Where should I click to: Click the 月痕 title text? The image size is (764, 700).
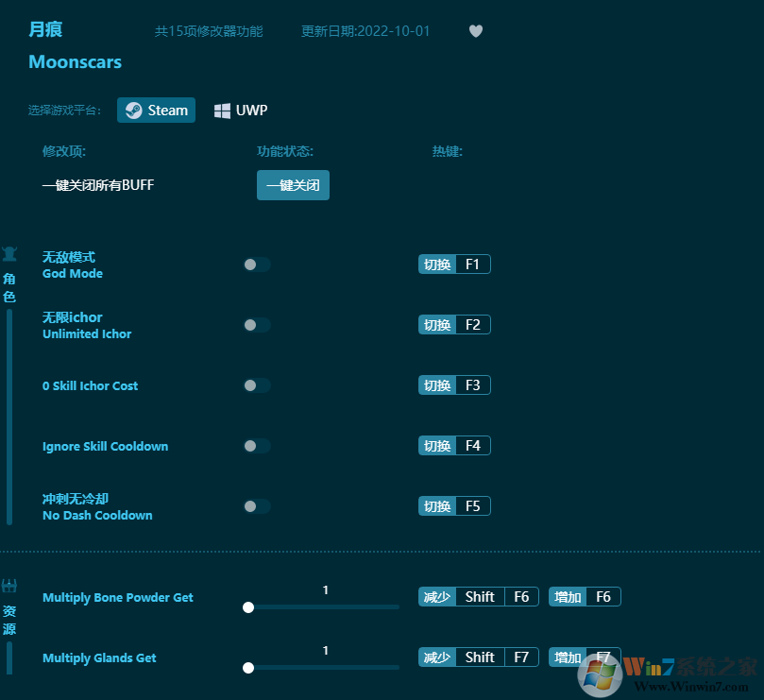click(45, 29)
